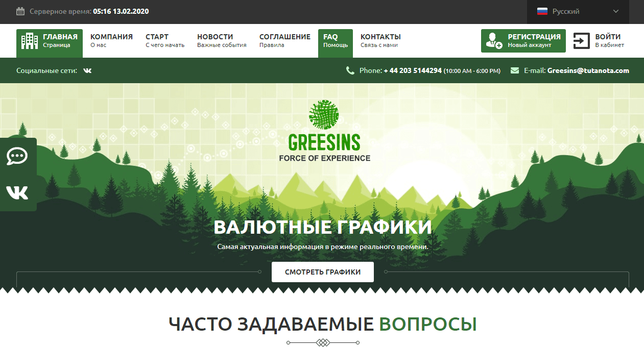This screenshot has height=347, width=644.
Task: Click the VK icon beside Социальные сети
Action: coord(87,70)
